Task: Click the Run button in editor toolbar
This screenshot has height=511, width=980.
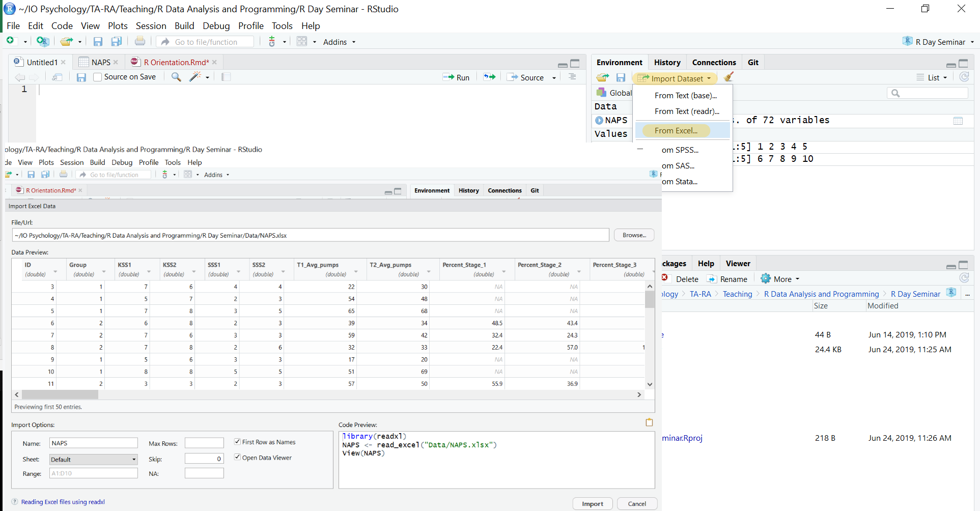Action: tap(456, 77)
